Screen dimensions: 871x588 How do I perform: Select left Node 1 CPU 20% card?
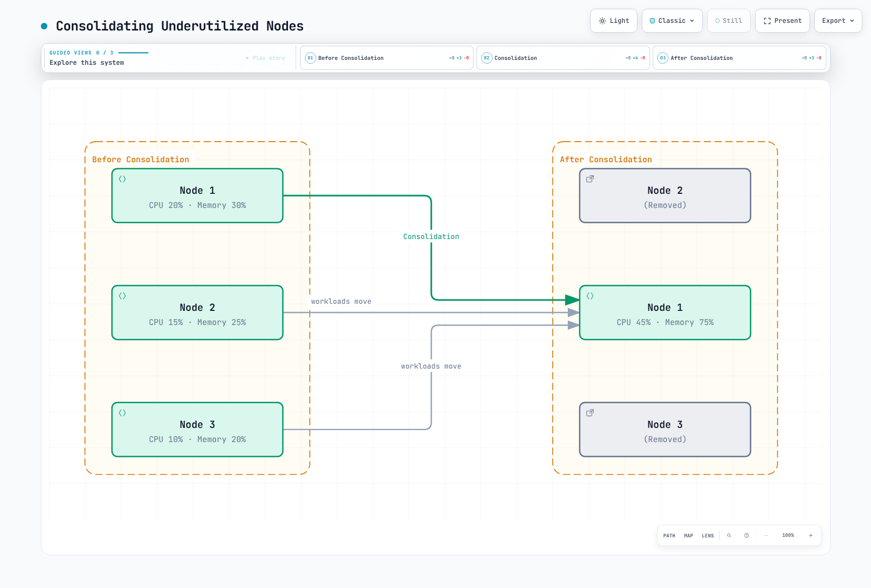(x=198, y=195)
